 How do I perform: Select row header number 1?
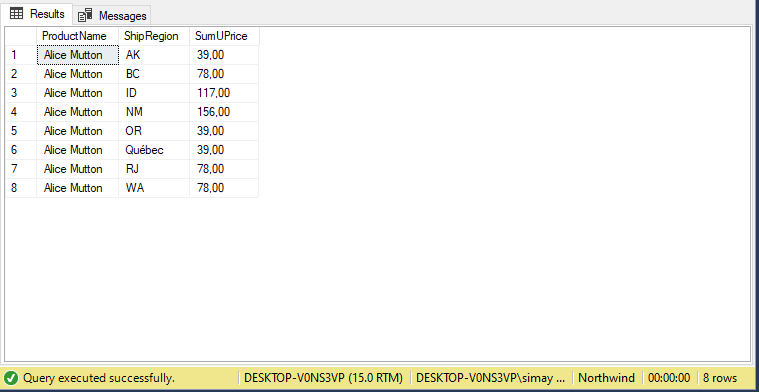tap(21, 55)
